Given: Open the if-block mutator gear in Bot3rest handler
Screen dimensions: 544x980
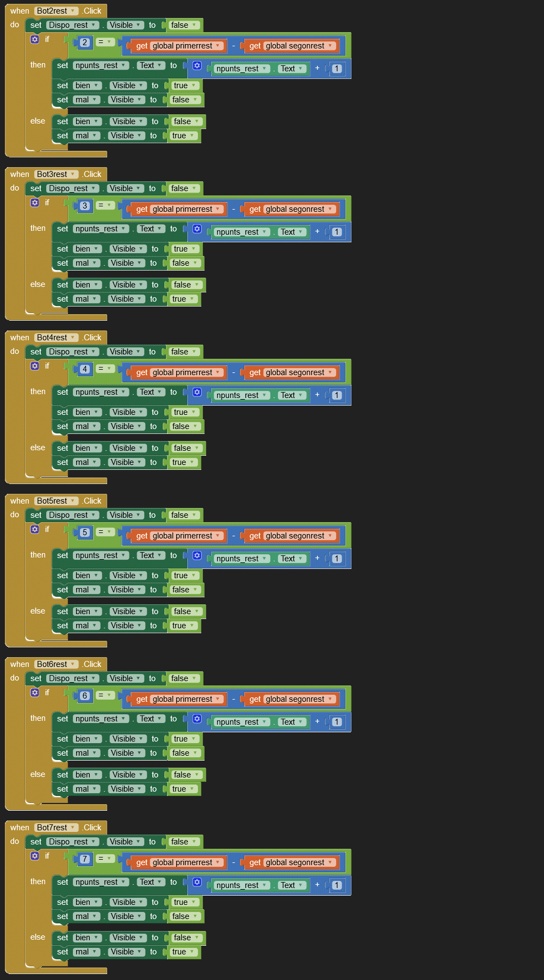Looking at the screenshot, I should pos(35,203).
